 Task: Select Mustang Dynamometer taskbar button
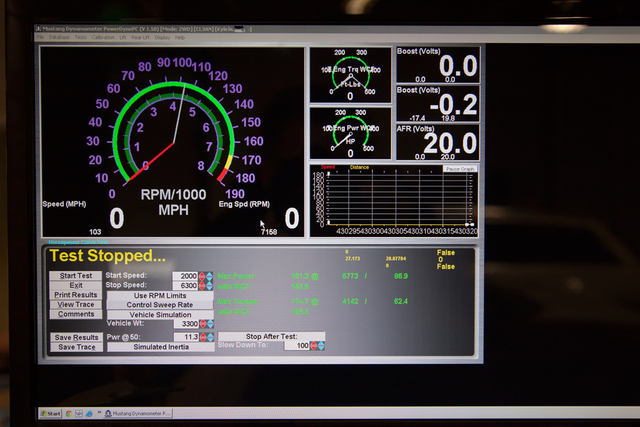point(138,414)
